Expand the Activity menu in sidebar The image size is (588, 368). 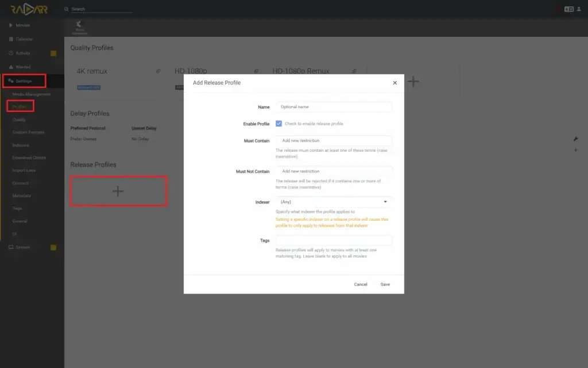click(23, 53)
